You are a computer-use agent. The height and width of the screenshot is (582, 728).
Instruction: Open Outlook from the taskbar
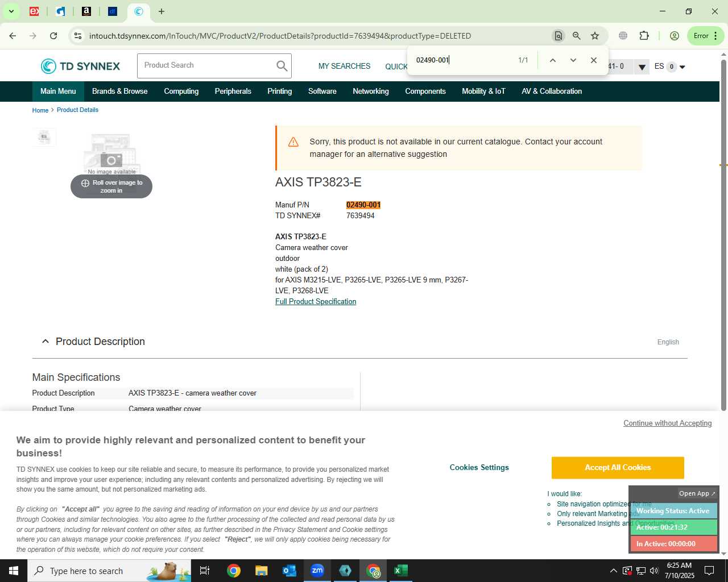pos(289,571)
